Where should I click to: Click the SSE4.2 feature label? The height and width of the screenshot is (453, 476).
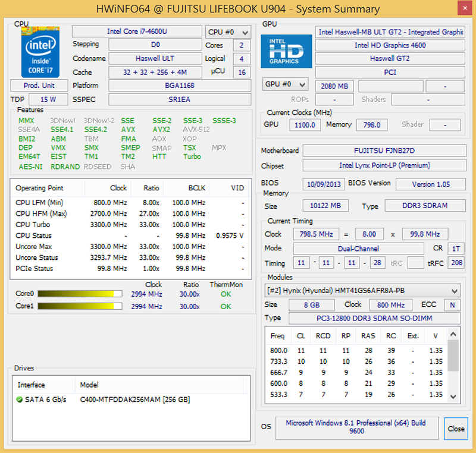click(x=96, y=130)
